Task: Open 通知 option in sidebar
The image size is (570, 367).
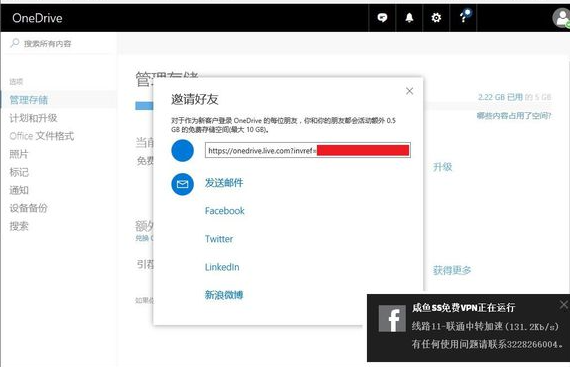Action: click(x=19, y=190)
